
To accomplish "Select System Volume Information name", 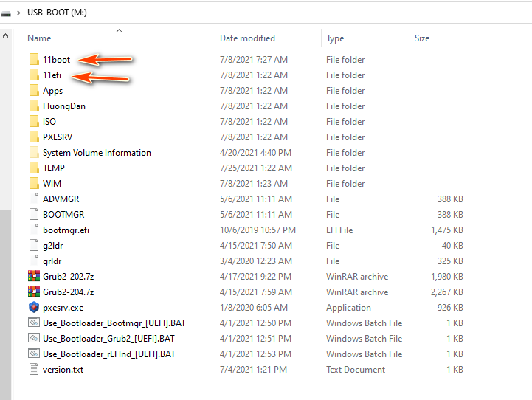I will [97, 153].
